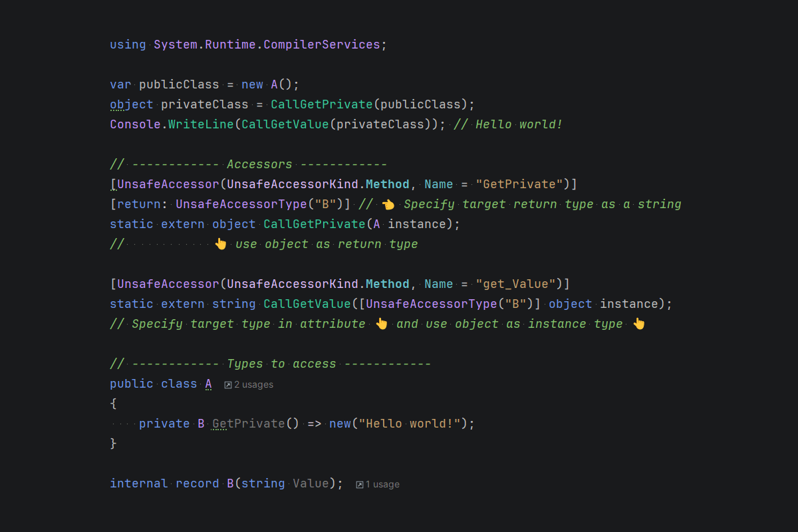Click the GetPrivate method name inside class A
Screen dimensions: 798x532
tap(248, 424)
